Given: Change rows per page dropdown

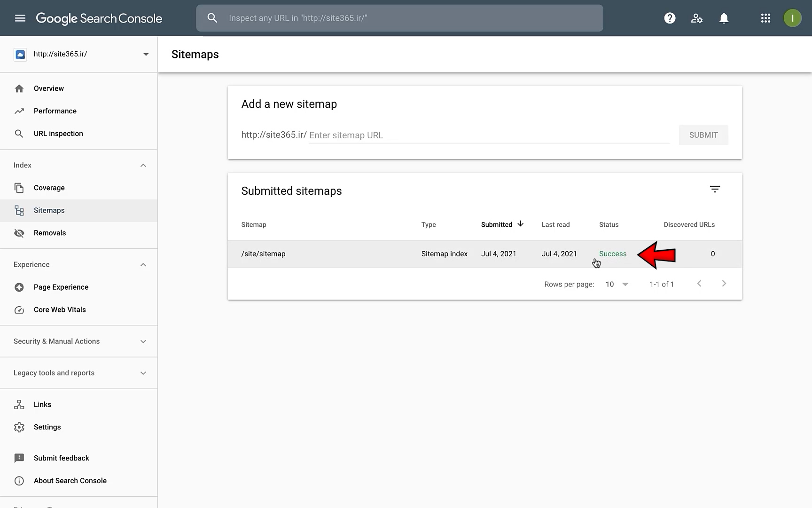Looking at the screenshot, I should coord(617,284).
